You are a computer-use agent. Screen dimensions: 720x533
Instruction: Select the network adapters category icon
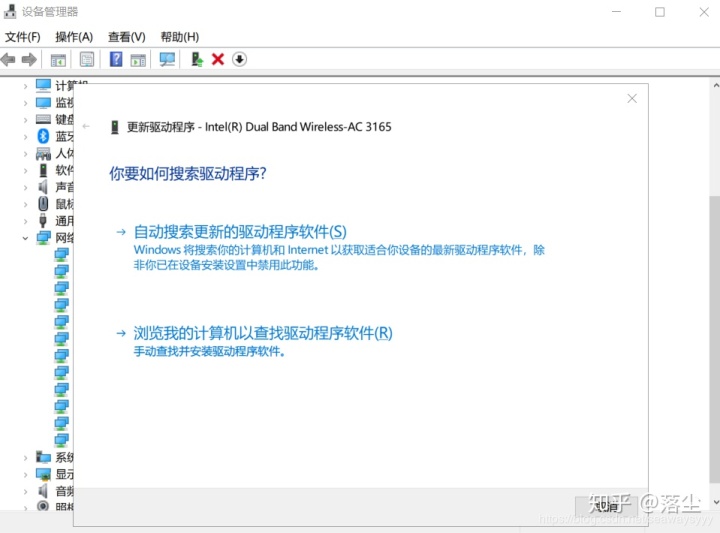coord(44,238)
